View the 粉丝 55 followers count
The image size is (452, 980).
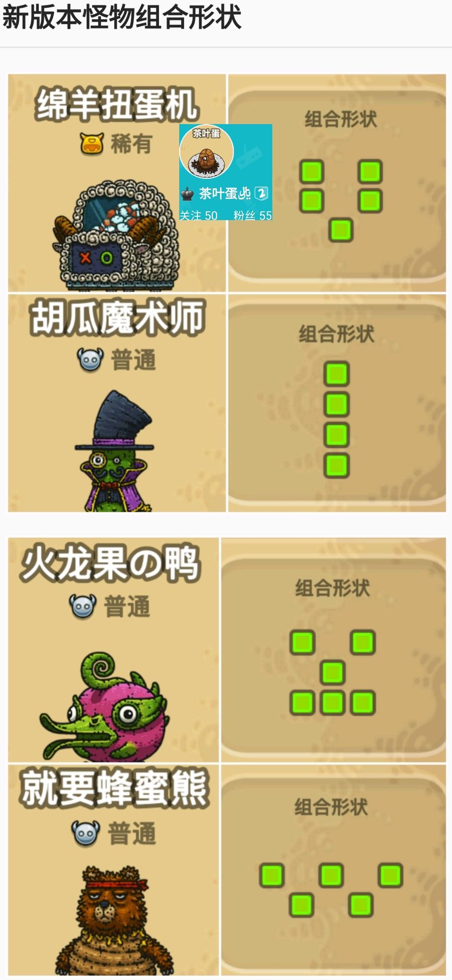point(253,215)
